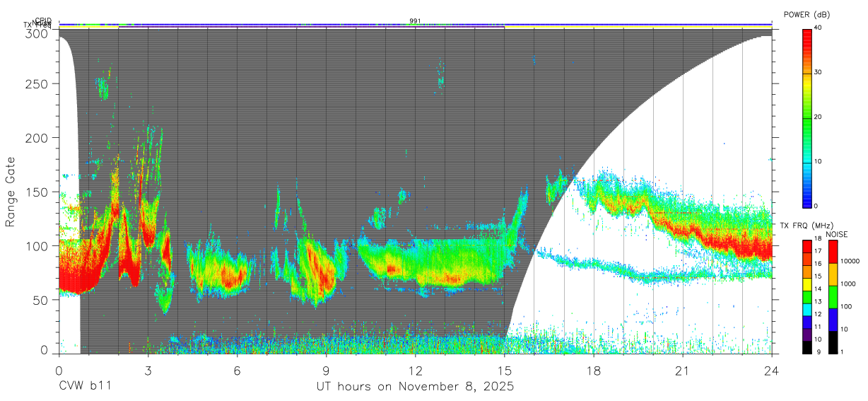868x401 pixels.
Task: Pick the yellow segment of the TX FRQ colorbar
Action: coord(807,284)
